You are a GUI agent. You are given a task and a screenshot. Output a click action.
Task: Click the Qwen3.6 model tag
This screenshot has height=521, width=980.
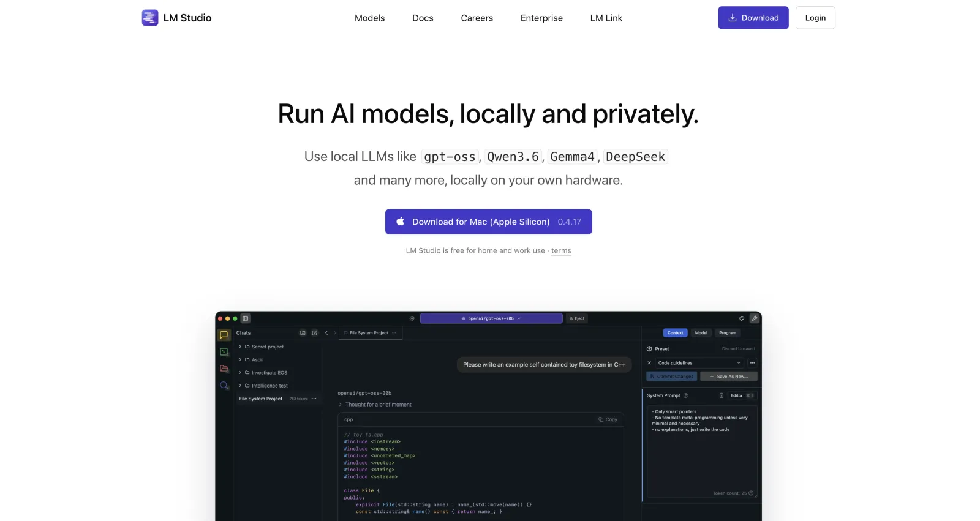513,157
